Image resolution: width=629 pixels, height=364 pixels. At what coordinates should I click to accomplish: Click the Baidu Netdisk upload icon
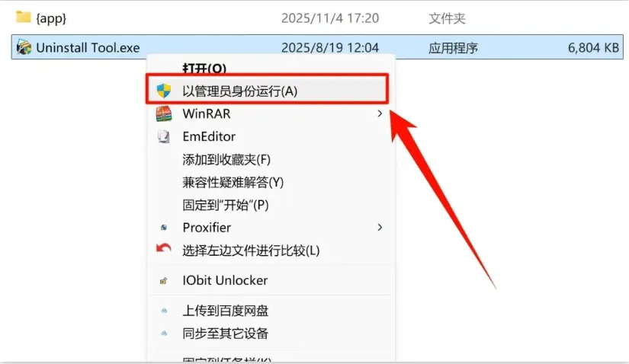point(164,311)
